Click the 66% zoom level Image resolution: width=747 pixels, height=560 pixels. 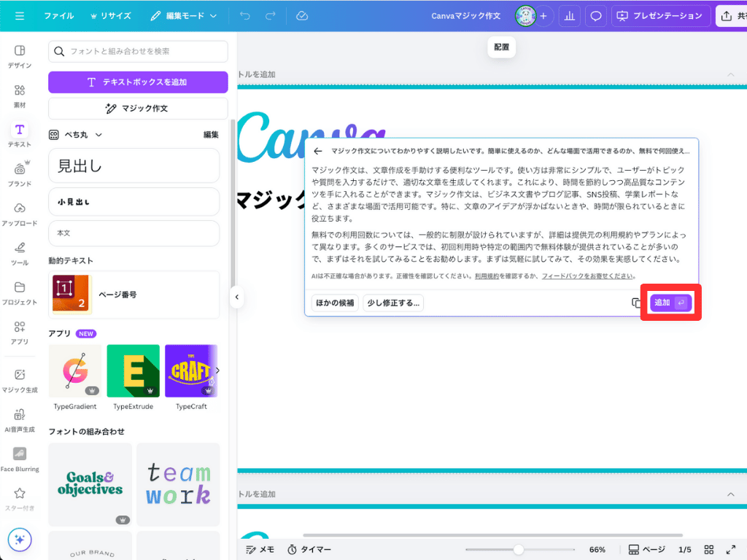point(597,550)
